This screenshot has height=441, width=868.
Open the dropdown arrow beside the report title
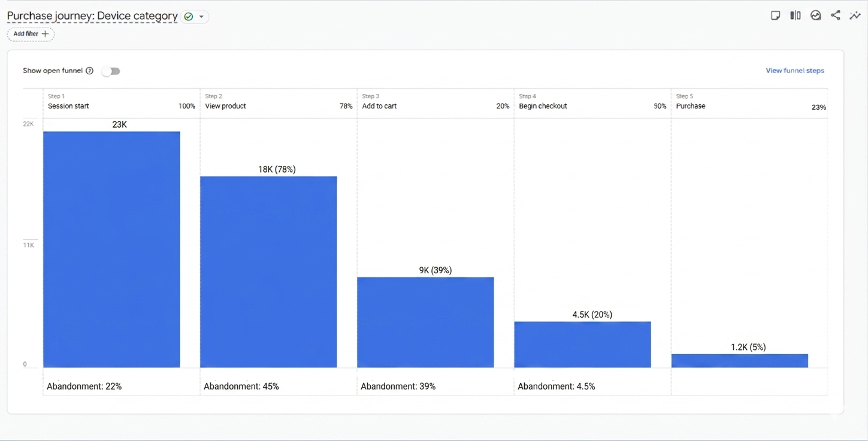click(201, 16)
